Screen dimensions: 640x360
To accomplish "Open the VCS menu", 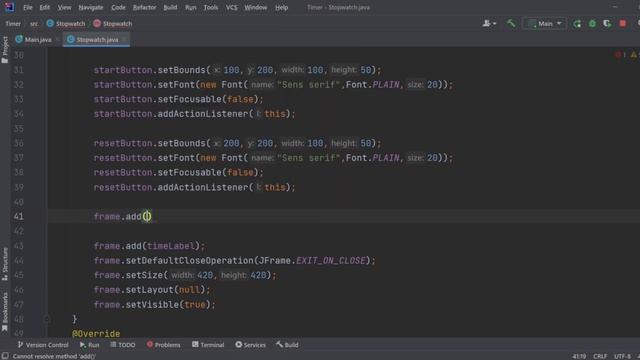I will [231, 7].
